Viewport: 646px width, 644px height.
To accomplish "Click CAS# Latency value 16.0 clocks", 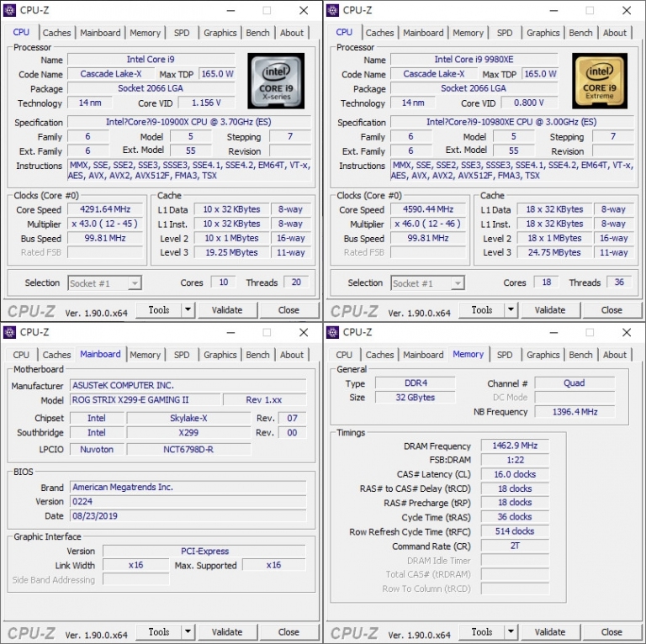I will pyautogui.click(x=515, y=474).
